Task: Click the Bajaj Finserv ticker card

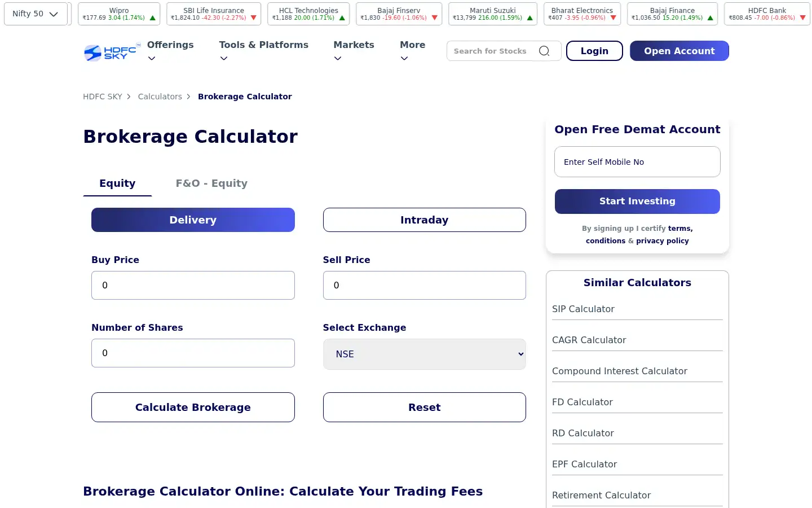Action: [x=399, y=14]
